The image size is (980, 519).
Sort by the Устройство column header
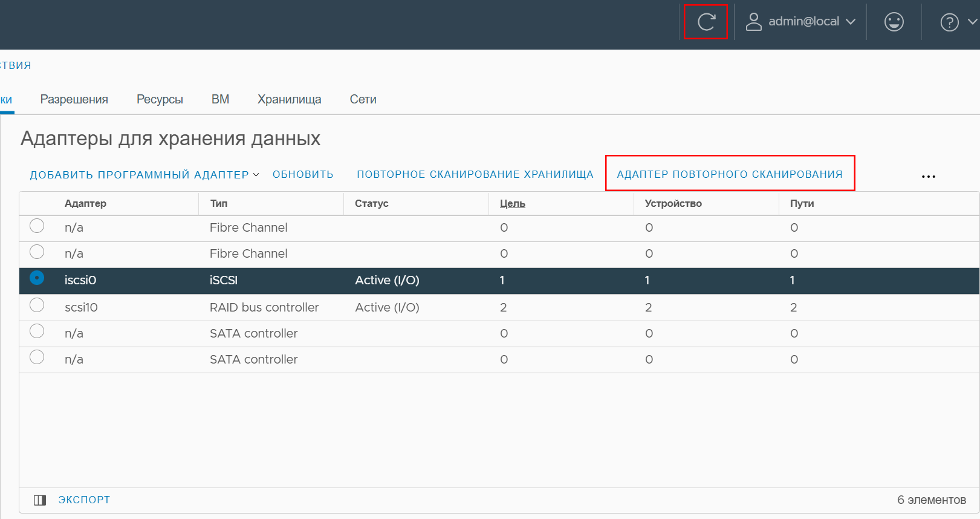click(673, 203)
